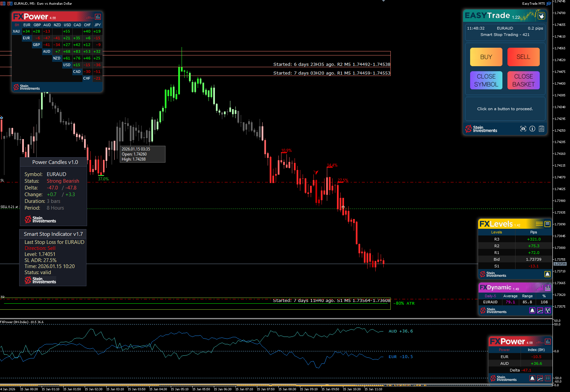
Task: Toggle FXDynamic alert bell icon
Action: point(532,311)
